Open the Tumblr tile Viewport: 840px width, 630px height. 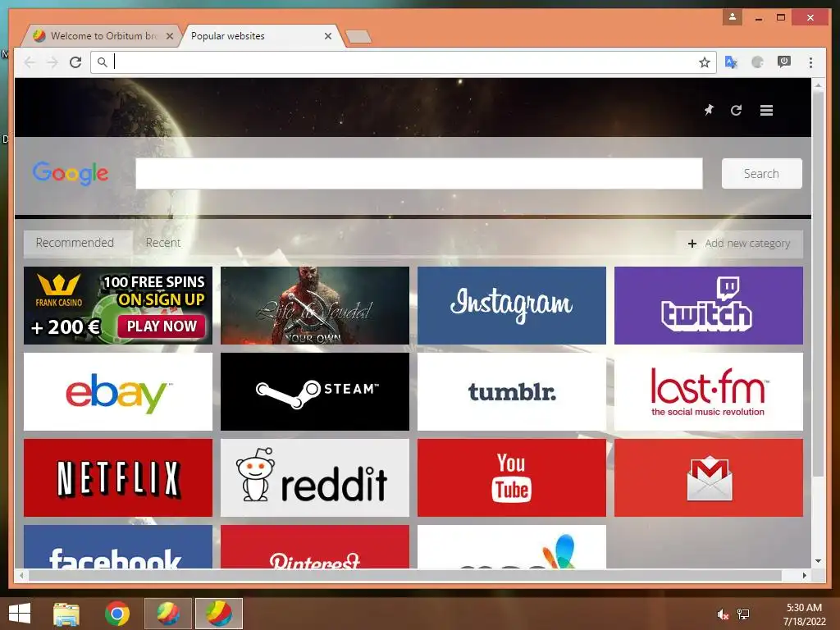coord(512,391)
